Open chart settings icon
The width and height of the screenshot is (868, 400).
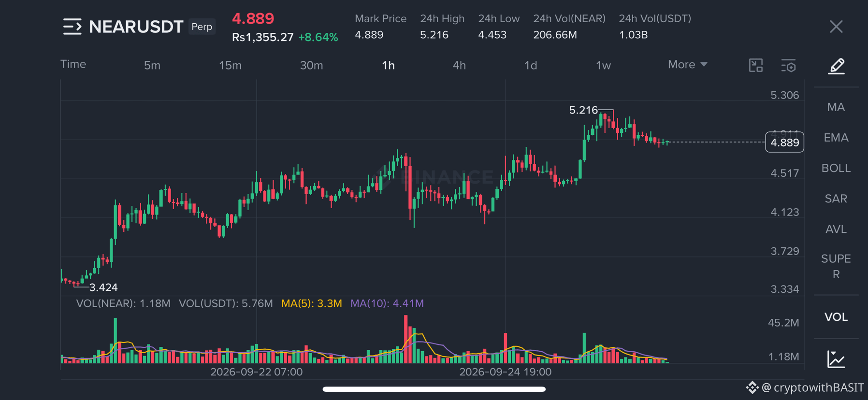click(x=789, y=66)
